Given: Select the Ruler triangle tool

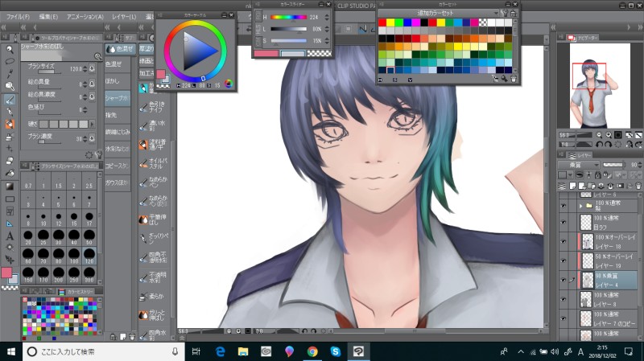Looking at the screenshot, I should tap(10, 224).
